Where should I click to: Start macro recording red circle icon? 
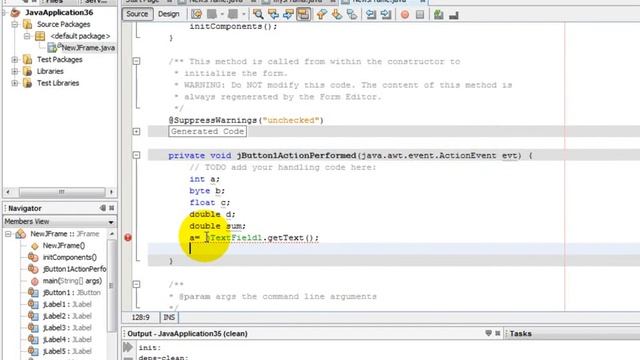pos(404,15)
